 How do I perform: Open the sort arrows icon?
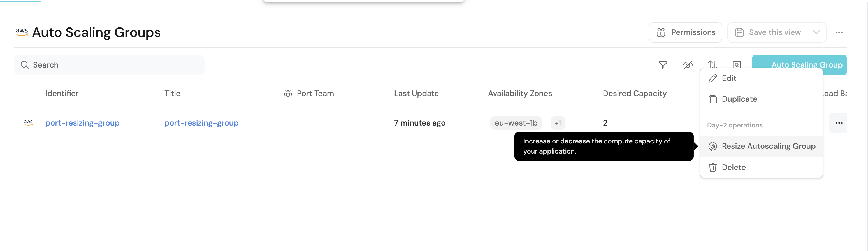click(712, 64)
